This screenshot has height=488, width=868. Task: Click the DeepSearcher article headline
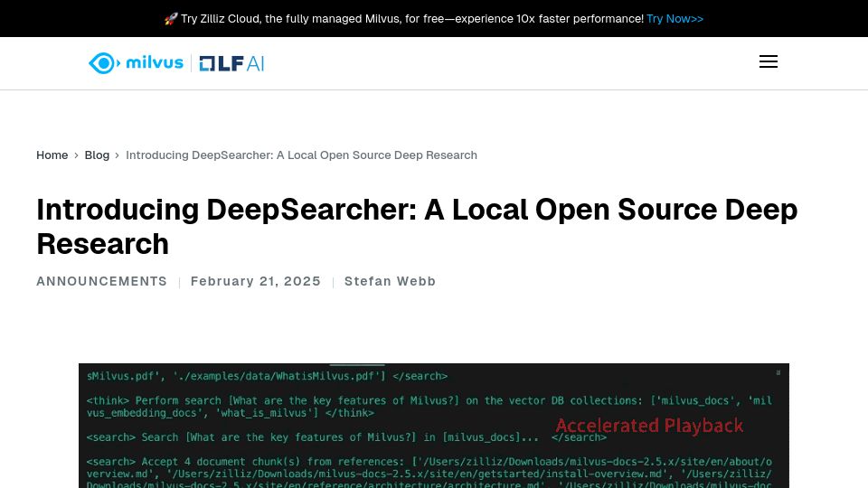point(417,226)
